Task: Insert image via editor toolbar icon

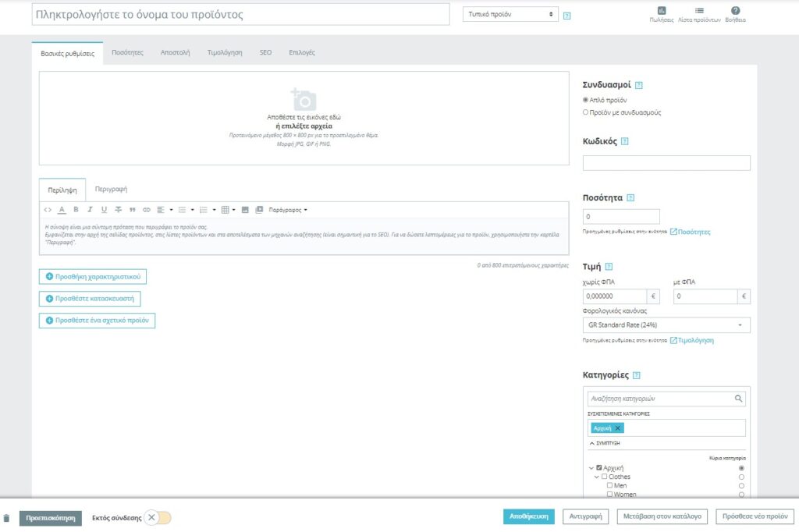Action: (245, 210)
